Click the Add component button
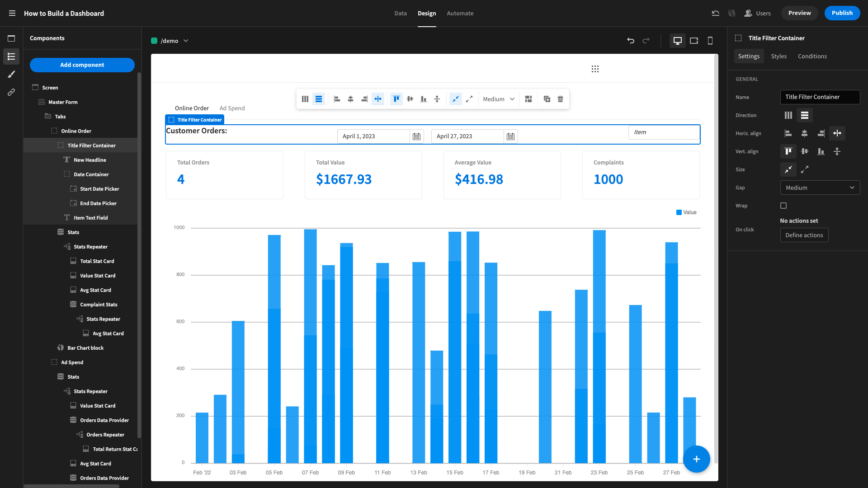This screenshot has width=868, height=488. (82, 65)
